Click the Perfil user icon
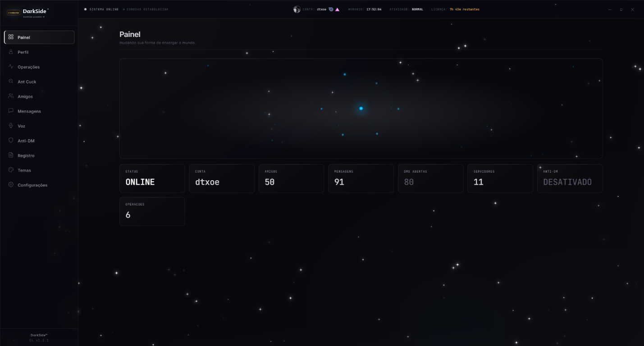Image resolution: width=644 pixels, height=346 pixels. coord(11,52)
